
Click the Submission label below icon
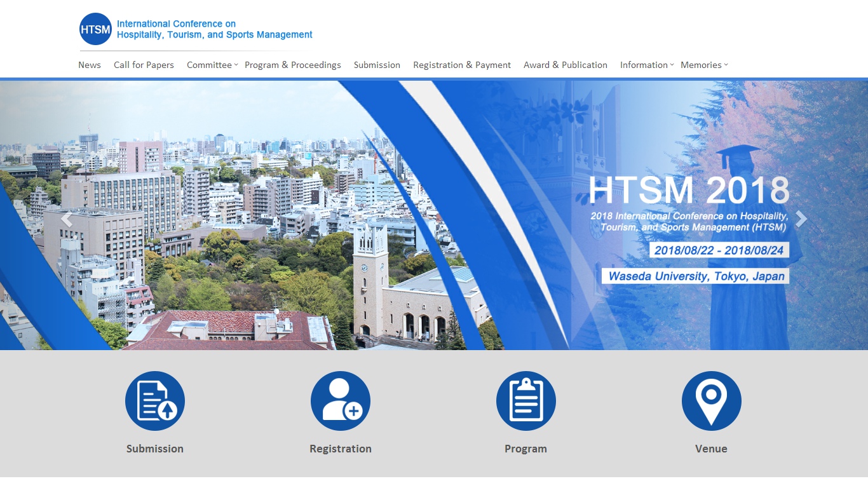point(155,449)
